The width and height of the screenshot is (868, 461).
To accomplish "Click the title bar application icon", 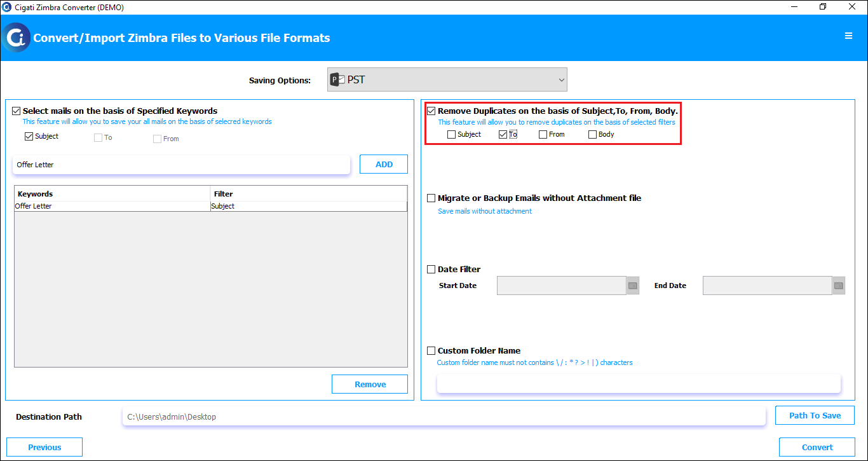I will (7, 7).
